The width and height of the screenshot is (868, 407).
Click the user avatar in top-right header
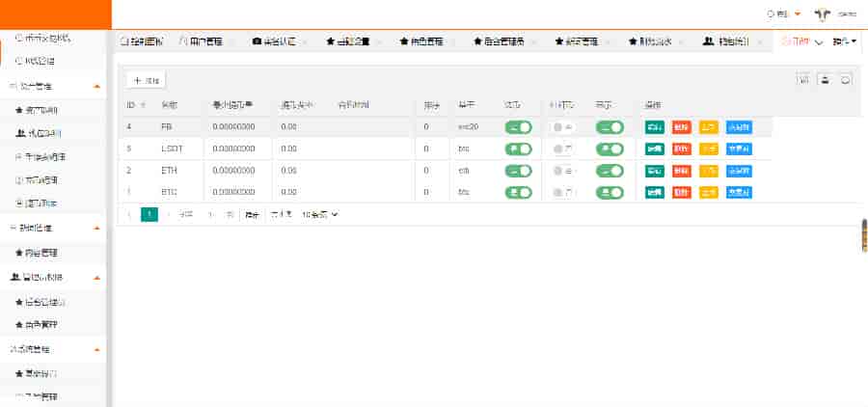[823, 14]
